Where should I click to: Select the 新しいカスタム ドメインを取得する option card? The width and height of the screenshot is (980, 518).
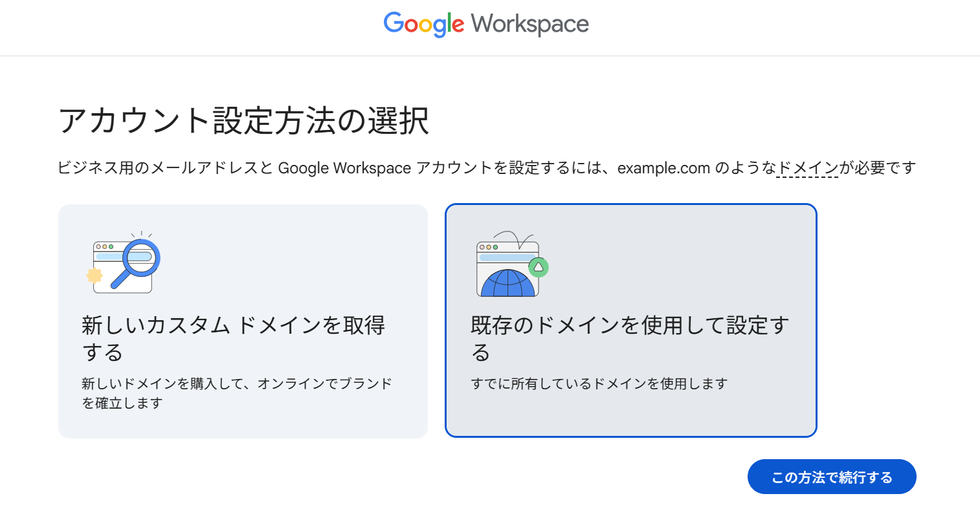pyautogui.click(x=243, y=321)
